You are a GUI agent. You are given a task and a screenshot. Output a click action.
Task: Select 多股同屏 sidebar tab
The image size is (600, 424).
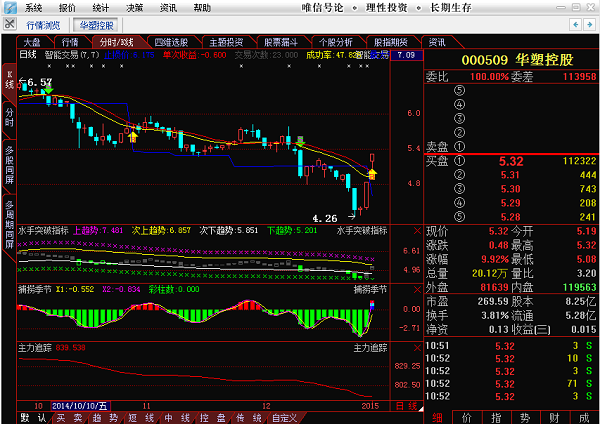pyautogui.click(x=9, y=164)
